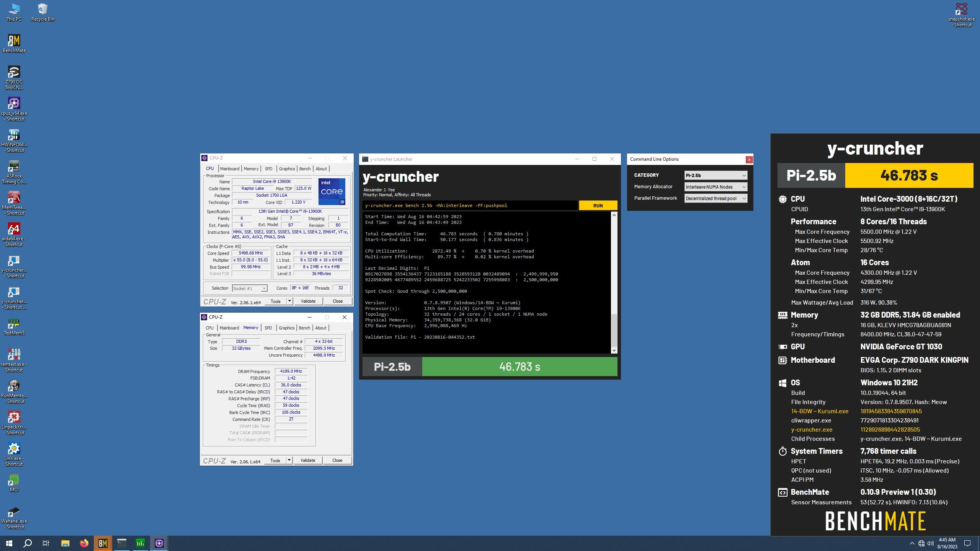Close the Command Line Options panel

pos(749,160)
